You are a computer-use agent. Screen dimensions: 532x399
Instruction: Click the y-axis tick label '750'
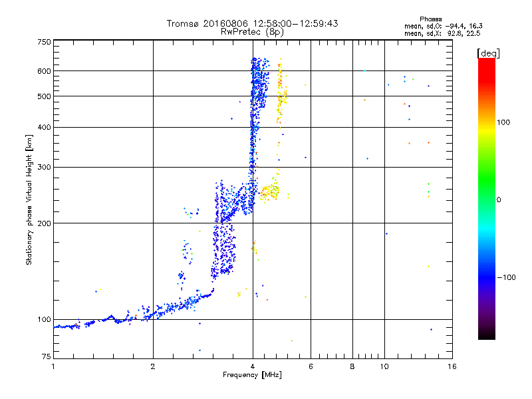44,42
